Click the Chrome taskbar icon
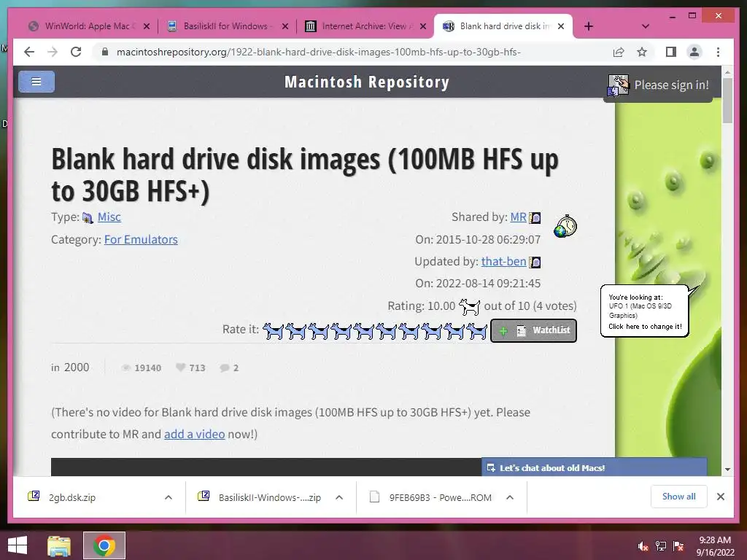The height and width of the screenshot is (560, 747). [x=104, y=545]
